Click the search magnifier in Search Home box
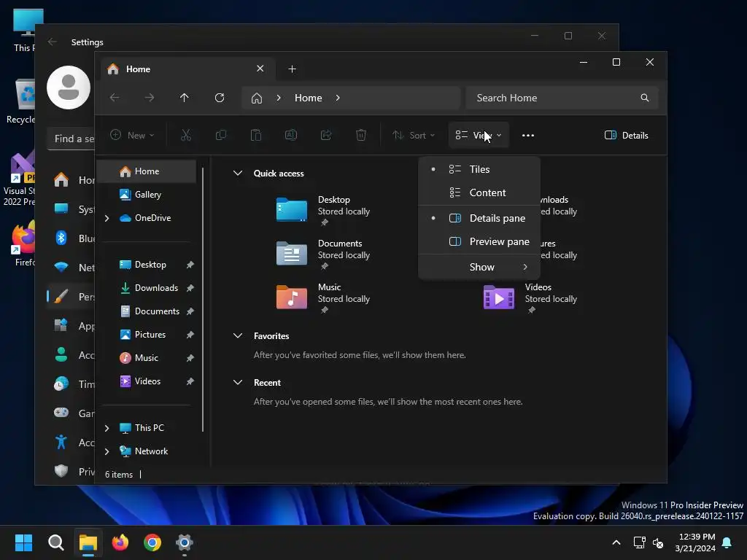The width and height of the screenshot is (747, 560). tap(645, 98)
